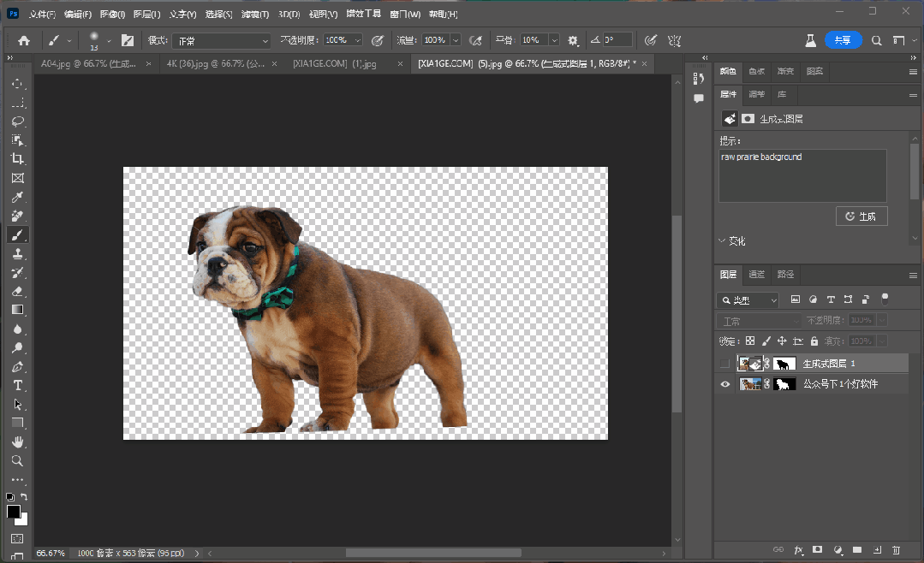Select the Horizontal Type tool
Image resolution: width=924 pixels, height=563 pixels.
click(17, 385)
